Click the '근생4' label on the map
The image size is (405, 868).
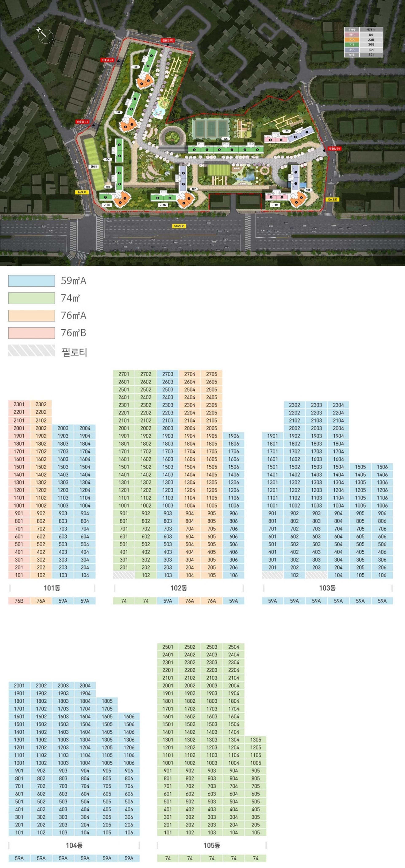[x=94, y=167]
